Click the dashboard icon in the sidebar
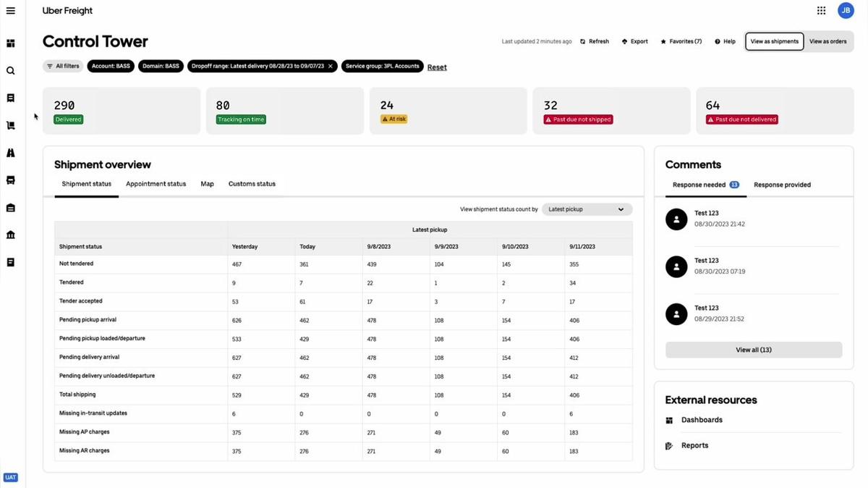The width and height of the screenshot is (868, 488). [x=11, y=43]
